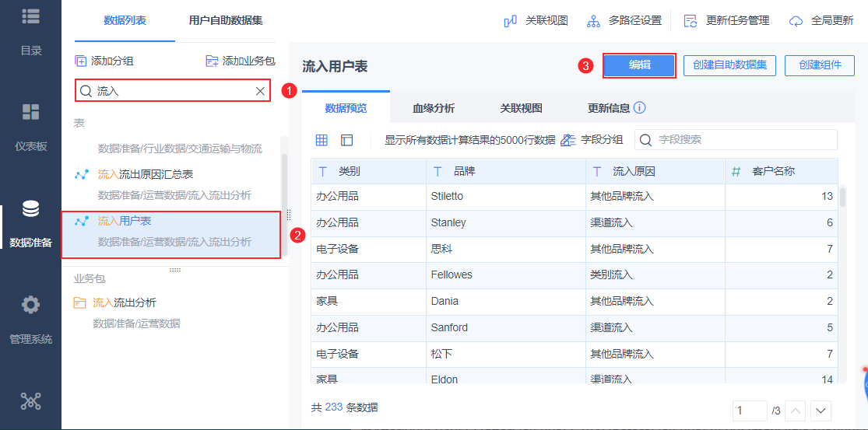Click the page number input showing 1
This screenshot has width=868, height=430.
click(750, 411)
